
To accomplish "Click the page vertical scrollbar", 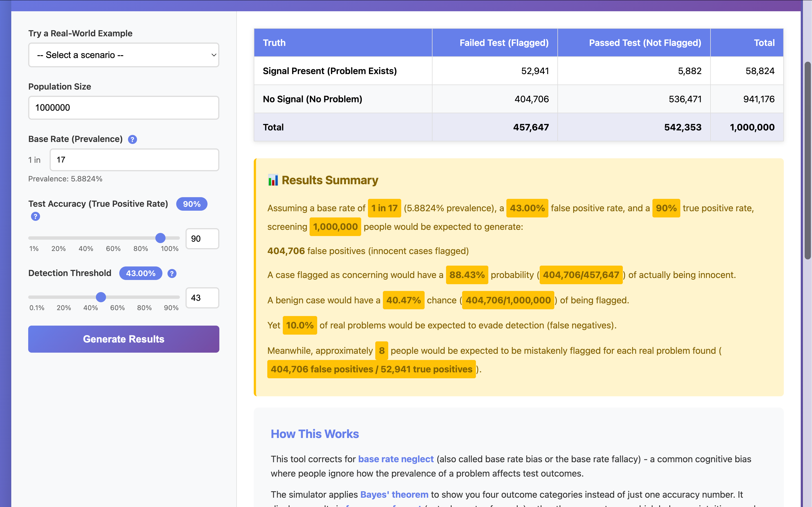I will click(x=807, y=161).
